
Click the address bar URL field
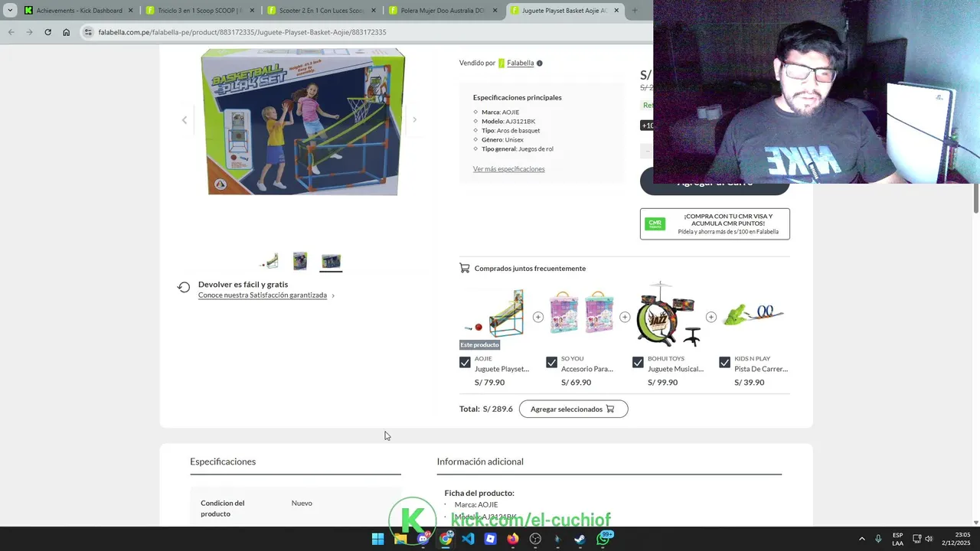point(367,32)
